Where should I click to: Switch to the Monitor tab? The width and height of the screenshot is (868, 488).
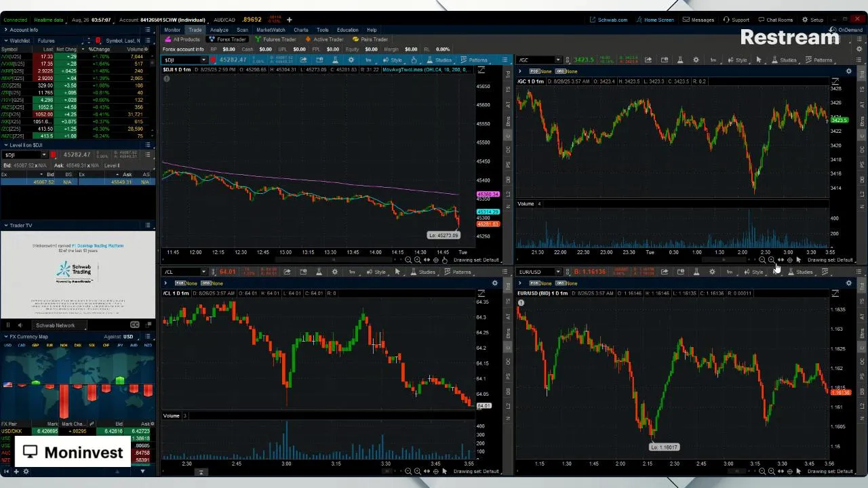[x=172, y=30]
